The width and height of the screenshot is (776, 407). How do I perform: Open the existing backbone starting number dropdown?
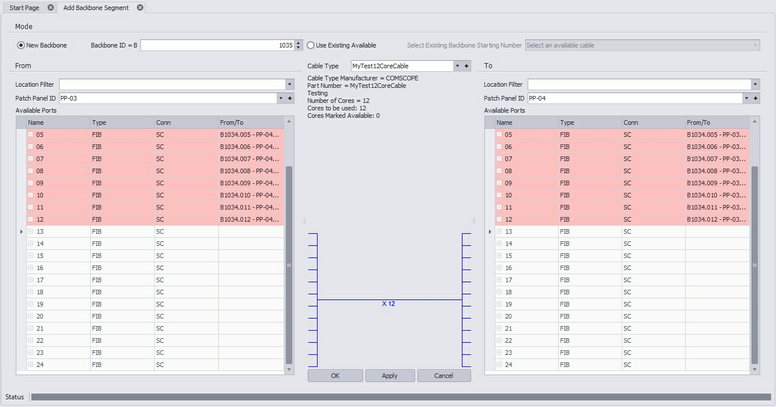[x=755, y=45]
